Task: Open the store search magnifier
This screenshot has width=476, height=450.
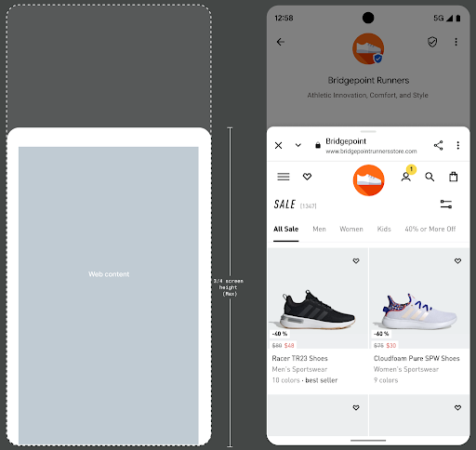Action: [x=430, y=177]
